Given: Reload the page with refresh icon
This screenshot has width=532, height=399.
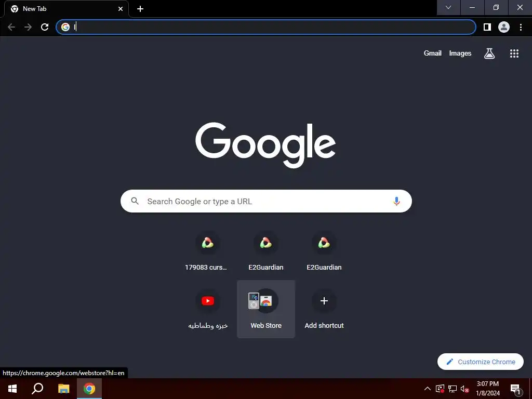Looking at the screenshot, I should tap(45, 27).
